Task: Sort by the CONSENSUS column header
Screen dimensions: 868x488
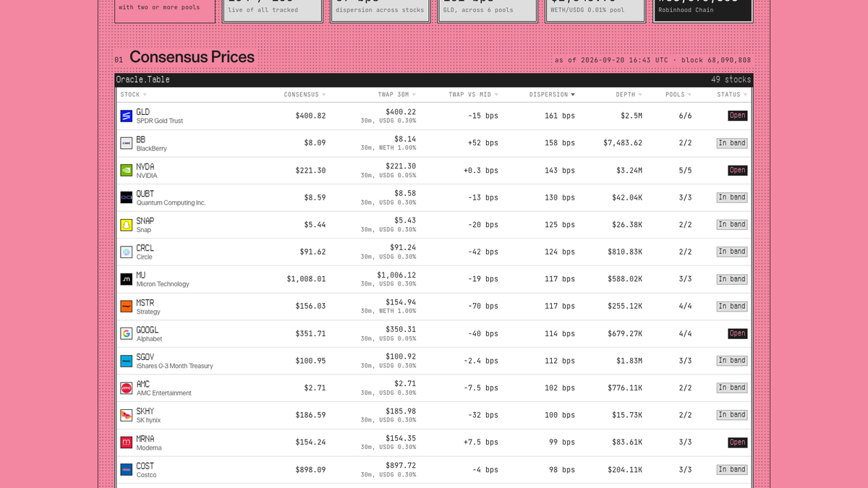Action: (305, 95)
